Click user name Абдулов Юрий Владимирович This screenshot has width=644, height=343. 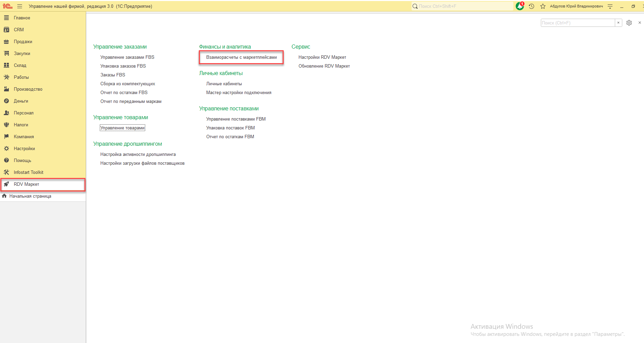(576, 6)
